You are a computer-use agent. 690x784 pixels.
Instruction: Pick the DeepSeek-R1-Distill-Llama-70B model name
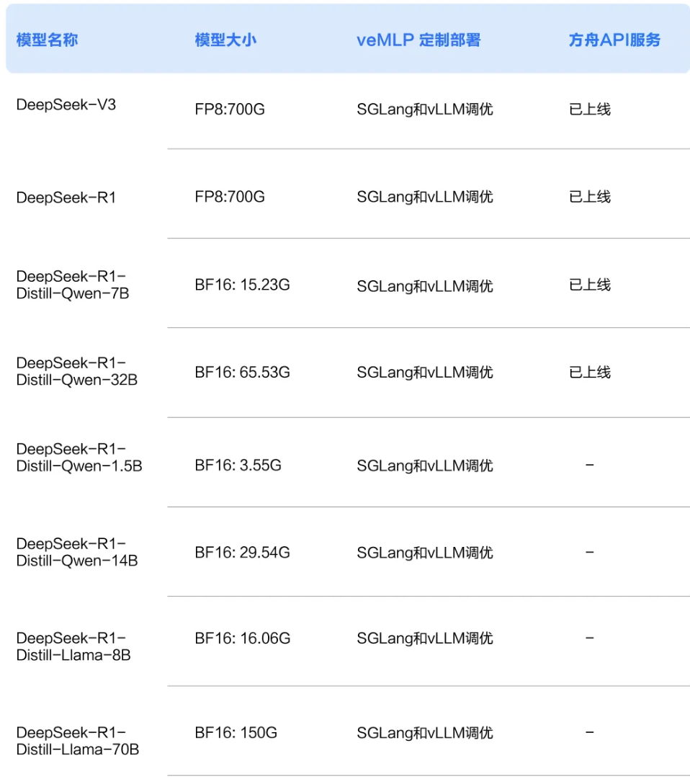pyautogui.click(x=78, y=741)
